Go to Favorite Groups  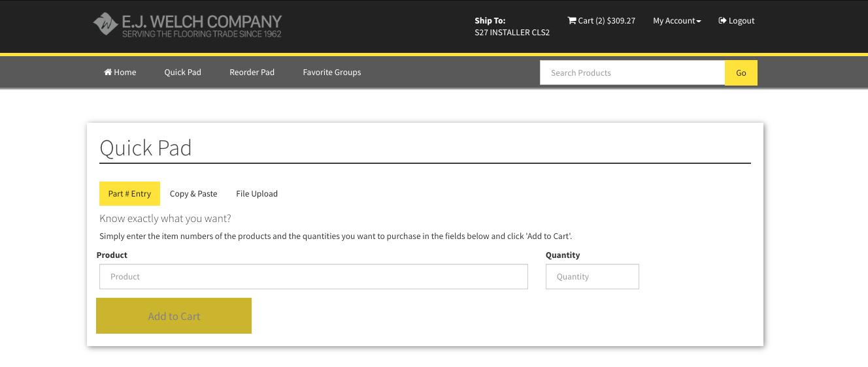(332, 72)
